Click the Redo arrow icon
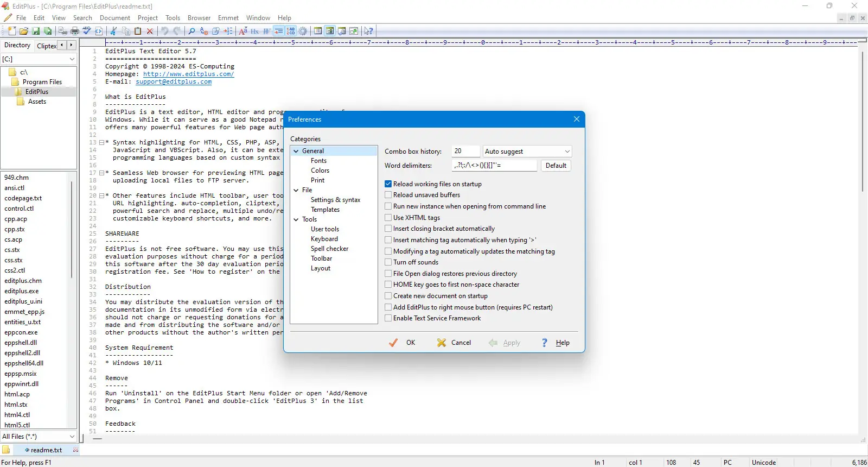Image resolution: width=868 pixels, height=467 pixels. pos(177,31)
